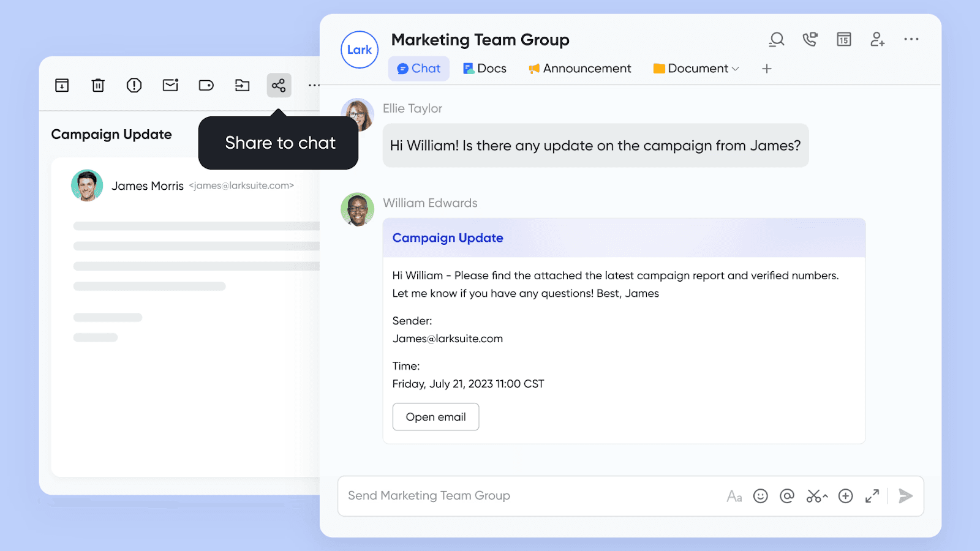Select Ellie Taylor's message bubble
The height and width of the screenshot is (551, 980).
[x=595, y=146]
